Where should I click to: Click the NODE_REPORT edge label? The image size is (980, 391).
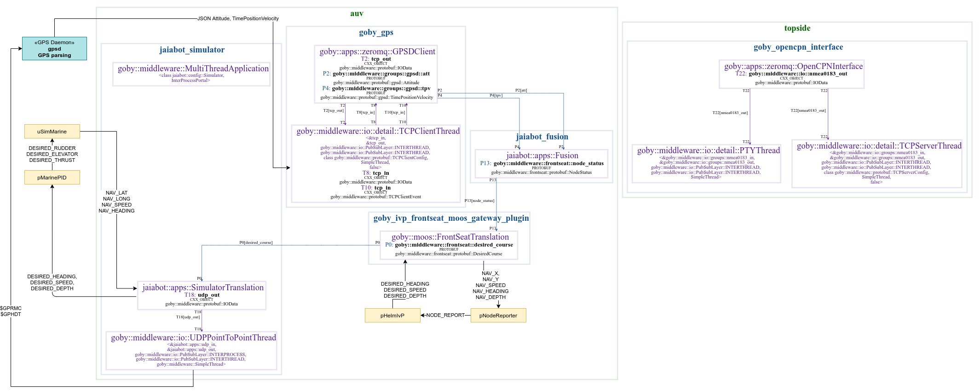[445, 316]
